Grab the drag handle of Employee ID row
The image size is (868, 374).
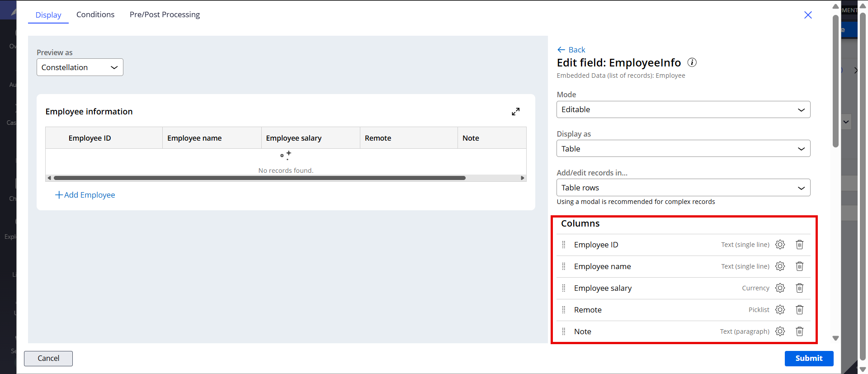point(564,245)
